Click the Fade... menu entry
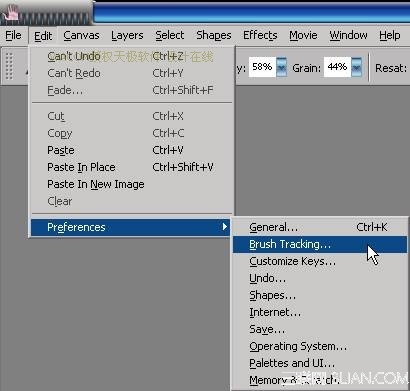 point(130,90)
